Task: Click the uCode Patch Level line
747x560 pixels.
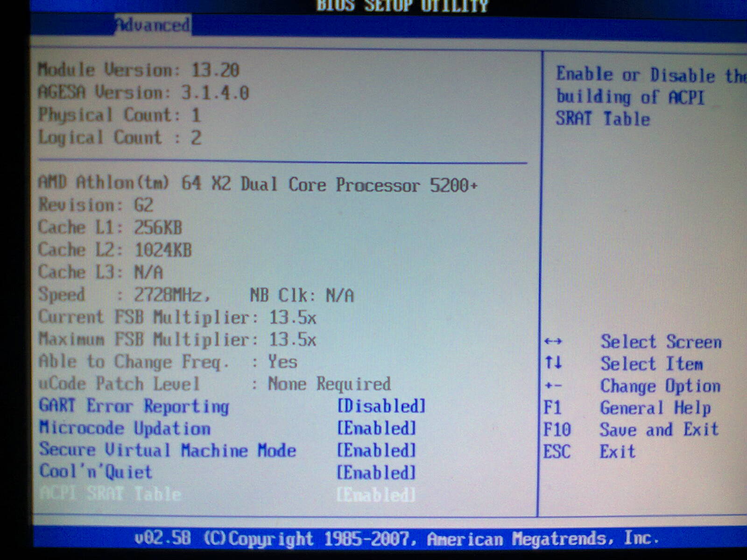Action: coord(215,384)
